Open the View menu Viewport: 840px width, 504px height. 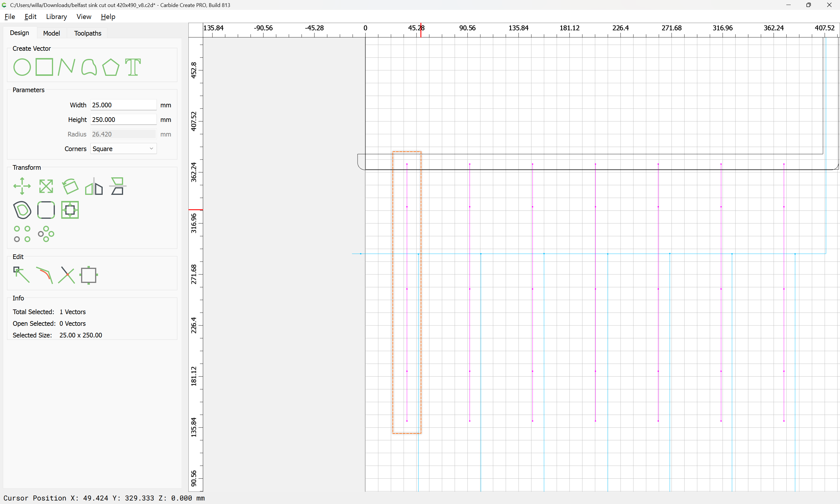click(84, 16)
